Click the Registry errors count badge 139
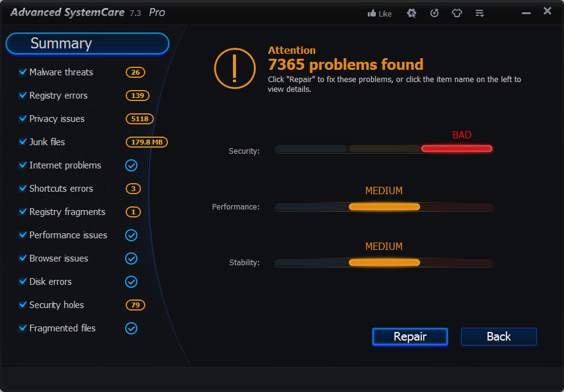 [137, 96]
